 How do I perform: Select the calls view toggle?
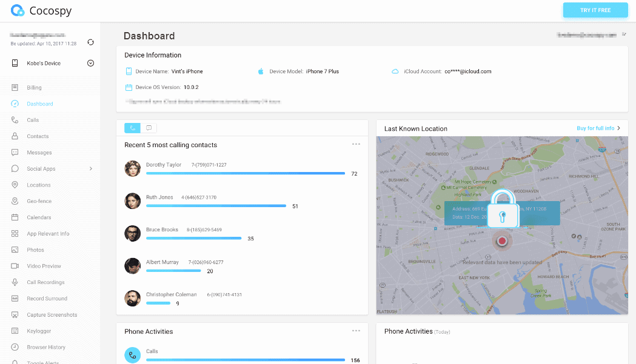point(132,128)
